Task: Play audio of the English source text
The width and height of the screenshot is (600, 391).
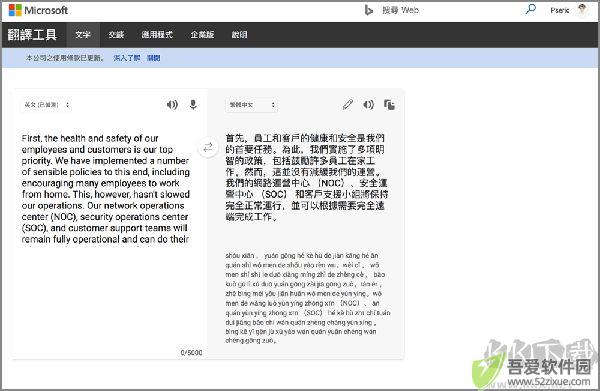Action: pyautogui.click(x=172, y=104)
